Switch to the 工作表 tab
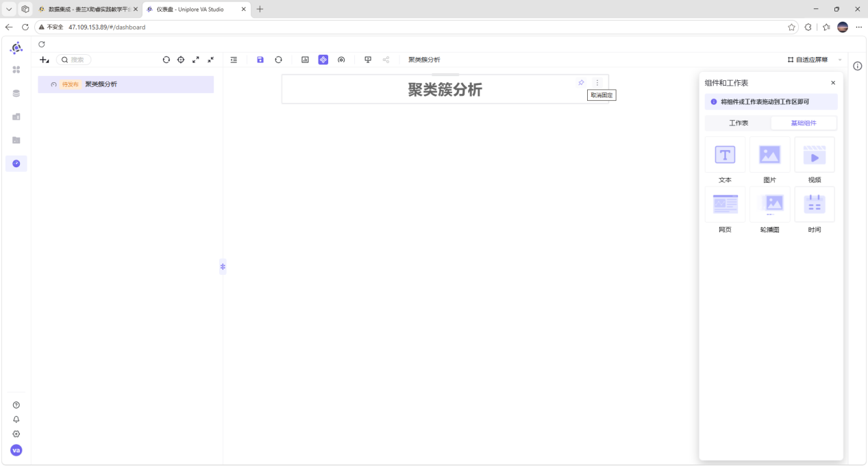Image resolution: width=868 pixels, height=466 pixels. tap(739, 123)
